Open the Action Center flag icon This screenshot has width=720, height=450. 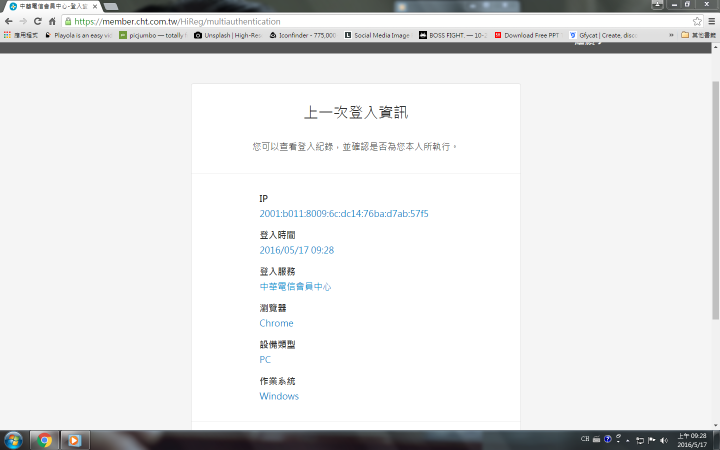point(651,440)
